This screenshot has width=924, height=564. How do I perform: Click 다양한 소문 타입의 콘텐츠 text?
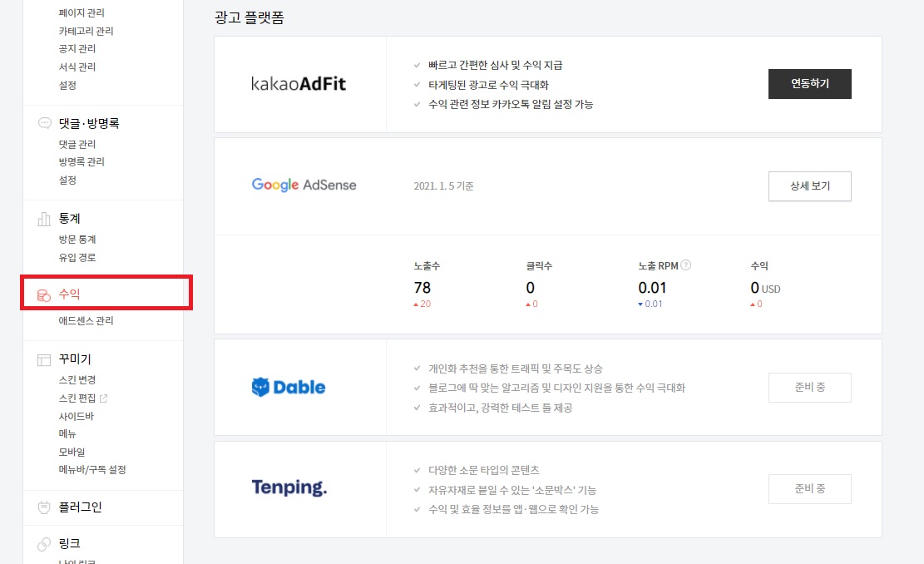[484, 470]
